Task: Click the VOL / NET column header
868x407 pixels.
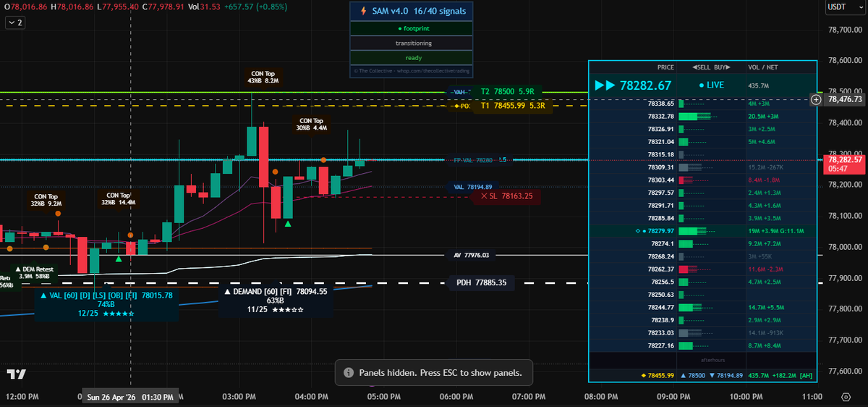Action: (763, 67)
